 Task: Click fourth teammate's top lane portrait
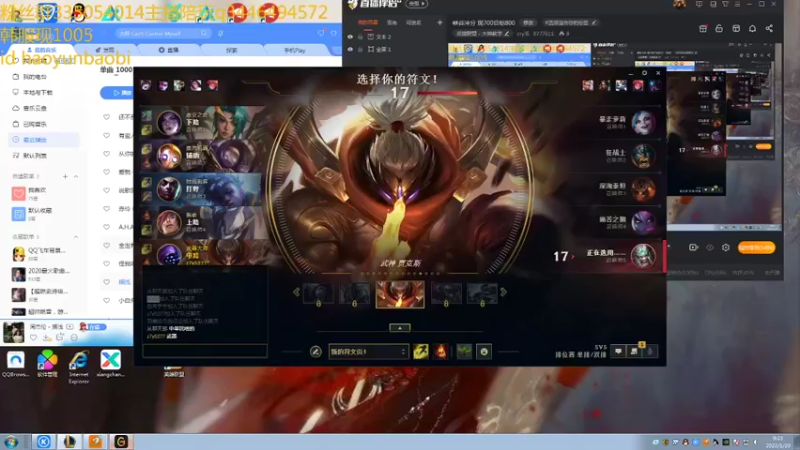coord(169,222)
